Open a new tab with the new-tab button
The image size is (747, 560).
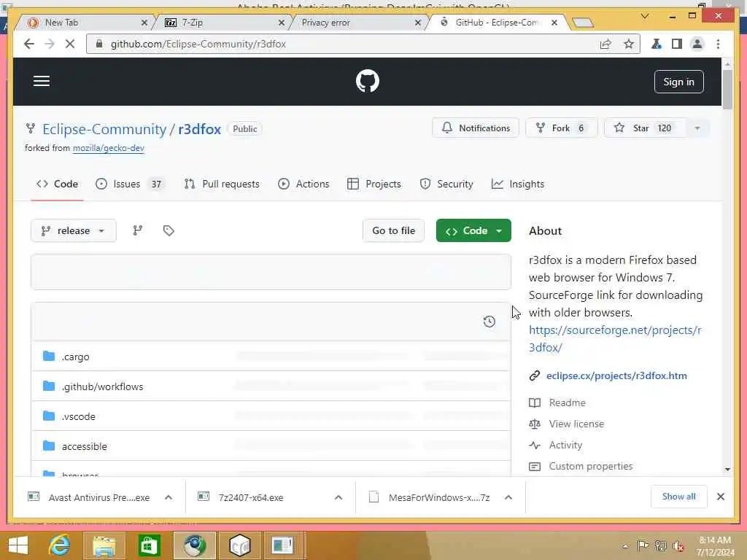click(582, 23)
